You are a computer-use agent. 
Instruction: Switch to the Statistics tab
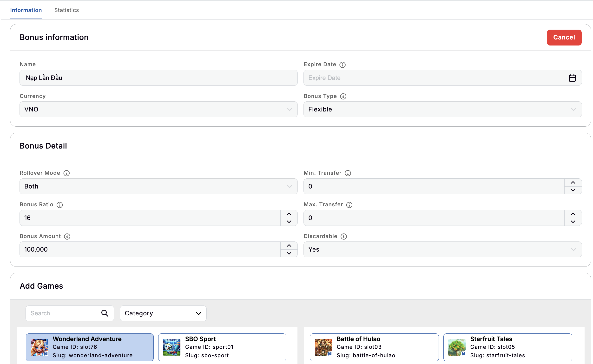tap(66, 10)
